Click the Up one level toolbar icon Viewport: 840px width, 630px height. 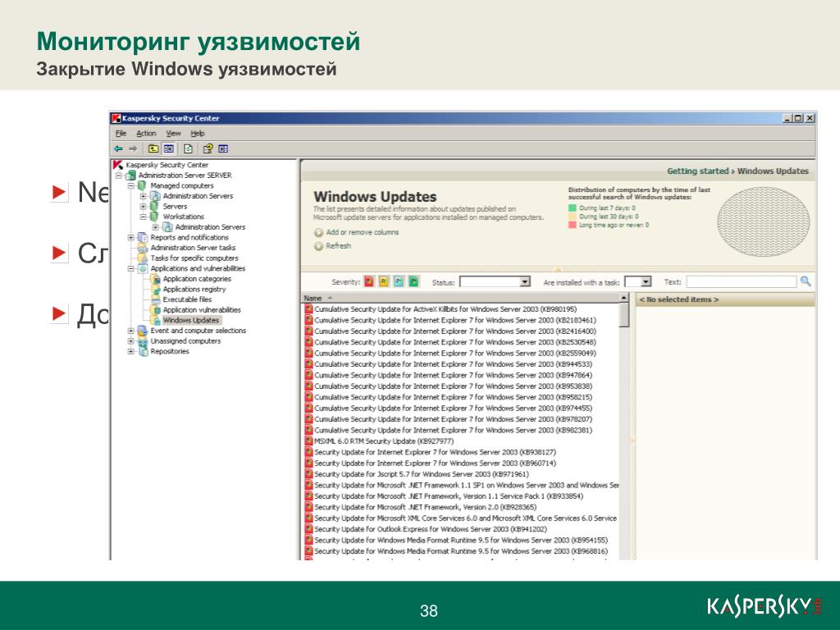click(x=153, y=149)
